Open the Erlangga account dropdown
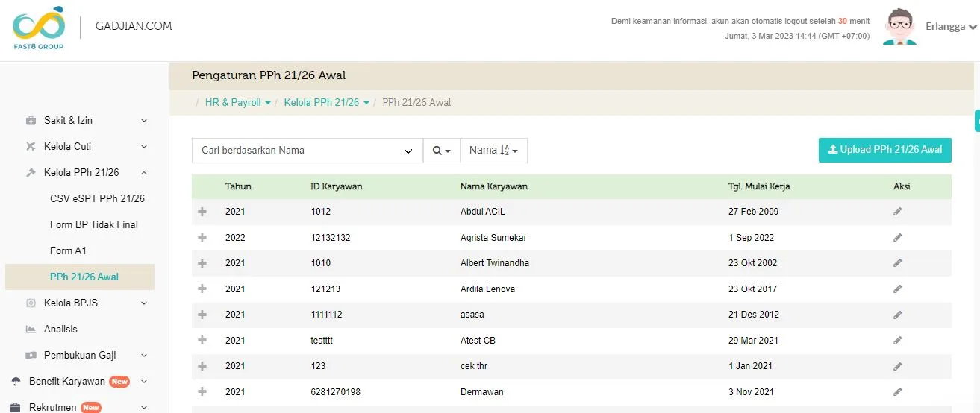This screenshot has height=413, width=980. 951,26
